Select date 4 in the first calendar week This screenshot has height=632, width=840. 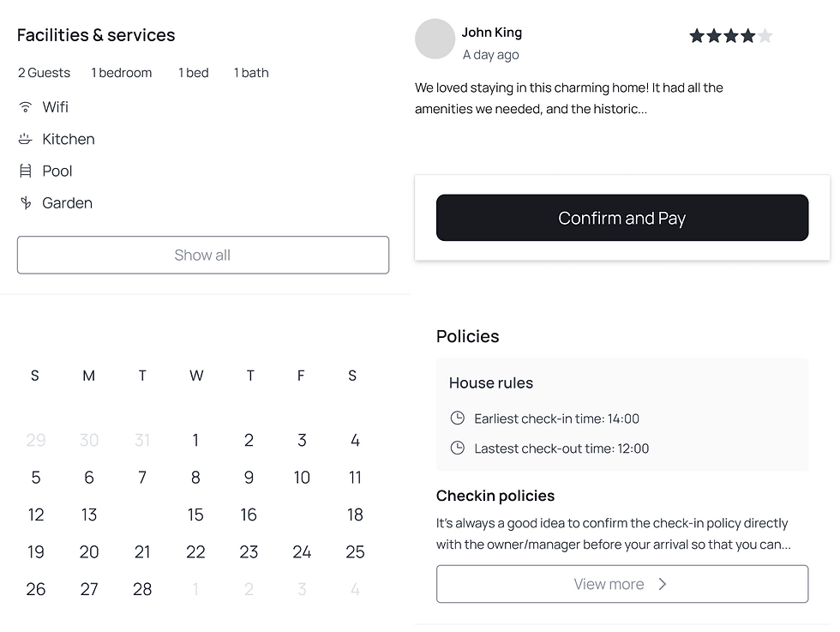[355, 440]
